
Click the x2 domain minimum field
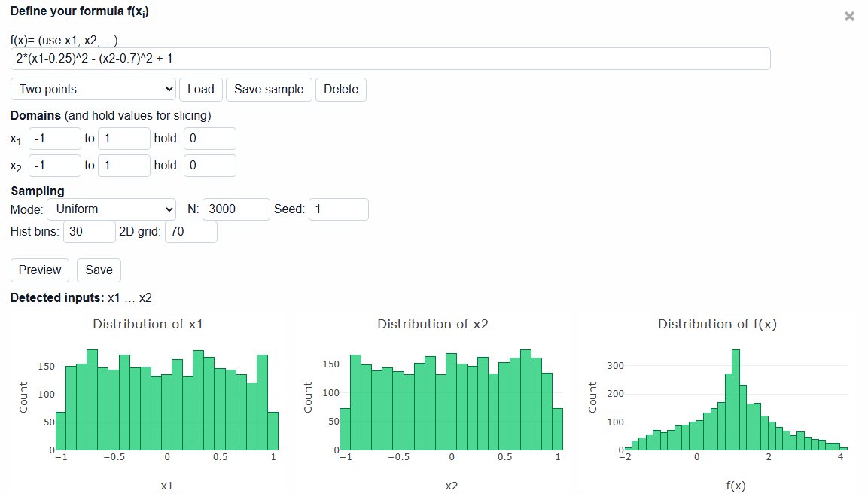click(x=55, y=166)
